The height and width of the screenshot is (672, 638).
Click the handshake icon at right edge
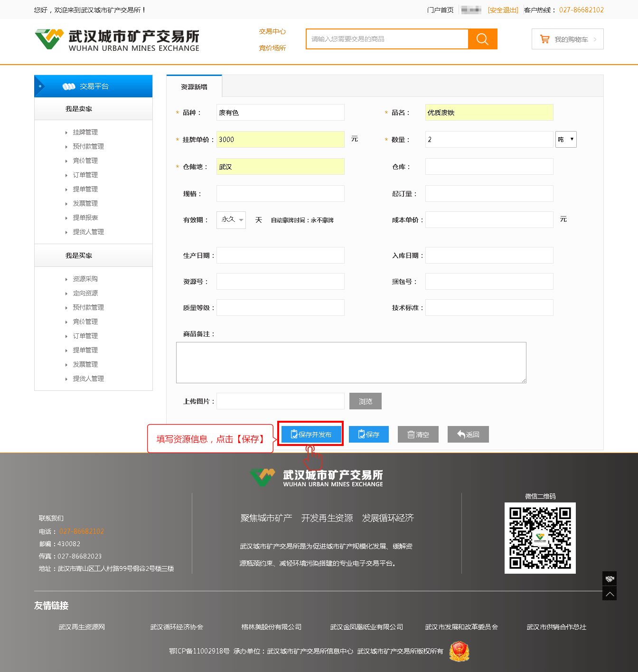[610, 578]
